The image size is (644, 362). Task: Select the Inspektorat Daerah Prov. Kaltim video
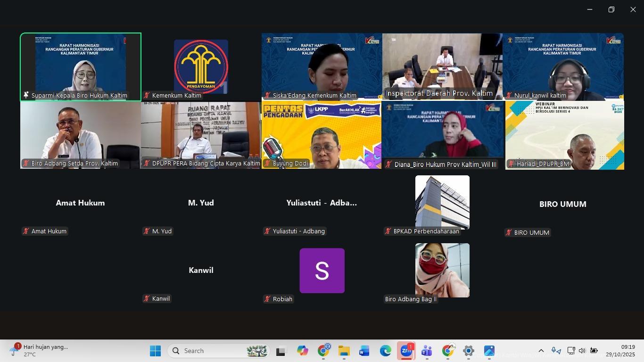point(442,66)
